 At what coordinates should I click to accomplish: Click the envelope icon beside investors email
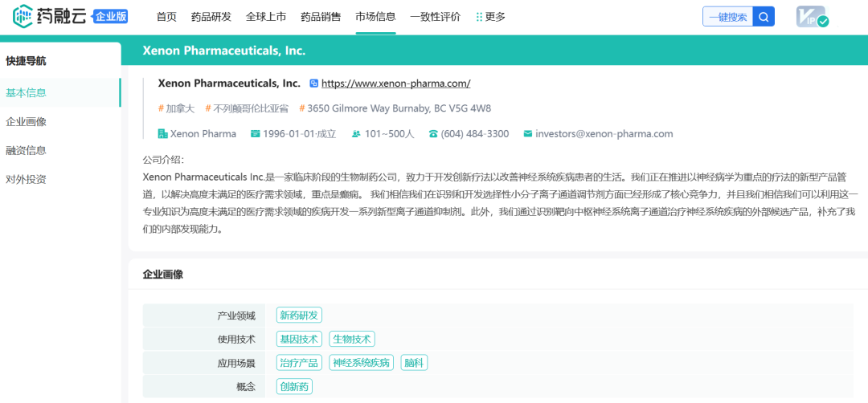[527, 134]
